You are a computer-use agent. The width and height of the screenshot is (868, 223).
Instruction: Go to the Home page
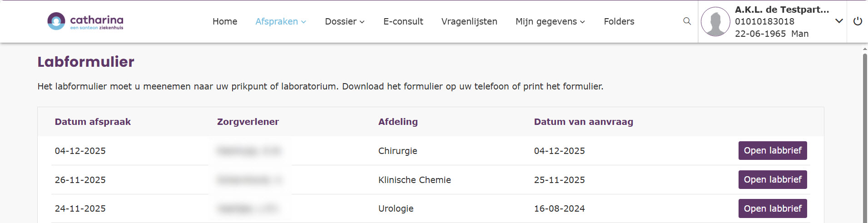(225, 21)
